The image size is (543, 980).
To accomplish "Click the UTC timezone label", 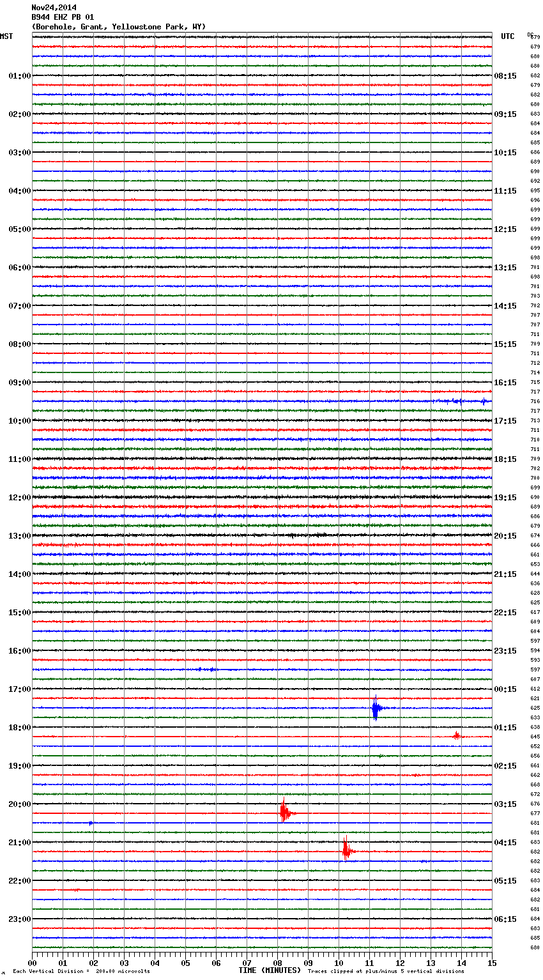I will tap(507, 36).
